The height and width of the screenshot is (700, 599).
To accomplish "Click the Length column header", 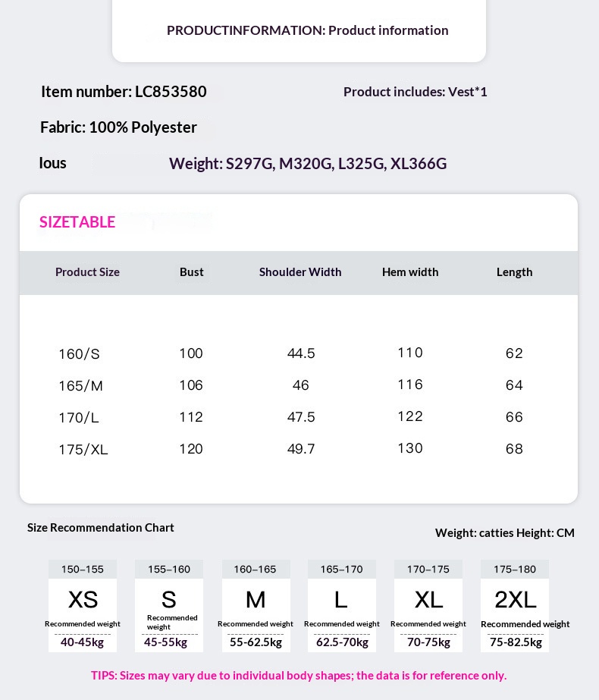I will coord(514,272).
